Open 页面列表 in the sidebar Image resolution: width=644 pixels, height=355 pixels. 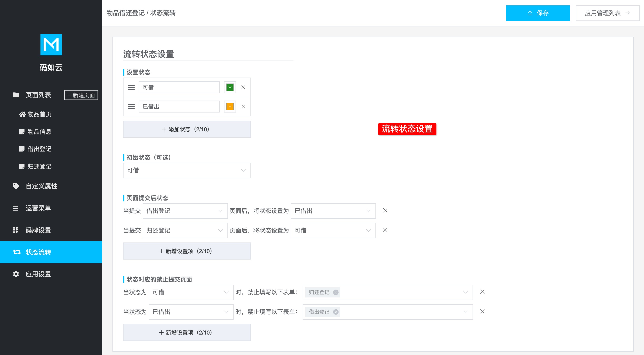pyautogui.click(x=38, y=95)
